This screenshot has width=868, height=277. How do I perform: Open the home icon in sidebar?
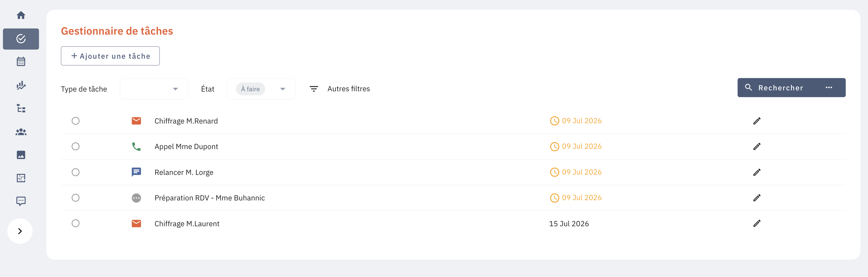(21, 15)
